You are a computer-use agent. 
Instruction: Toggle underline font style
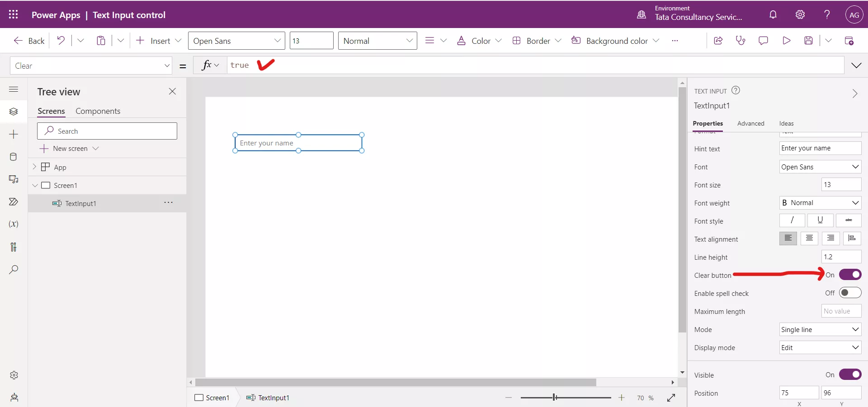pyautogui.click(x=820, y=220)
